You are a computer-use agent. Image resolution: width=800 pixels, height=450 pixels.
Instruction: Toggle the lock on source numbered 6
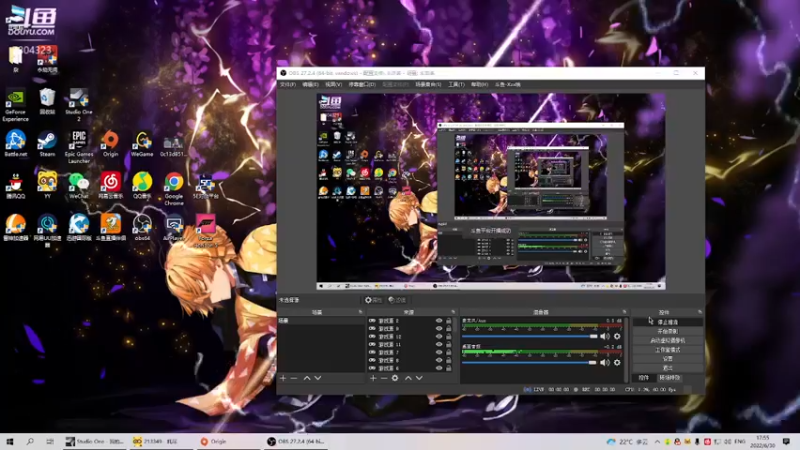point(448,368)
